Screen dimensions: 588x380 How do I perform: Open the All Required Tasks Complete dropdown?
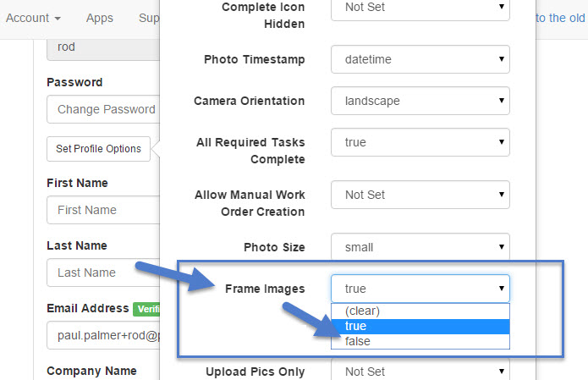click(x=420, y=142)
